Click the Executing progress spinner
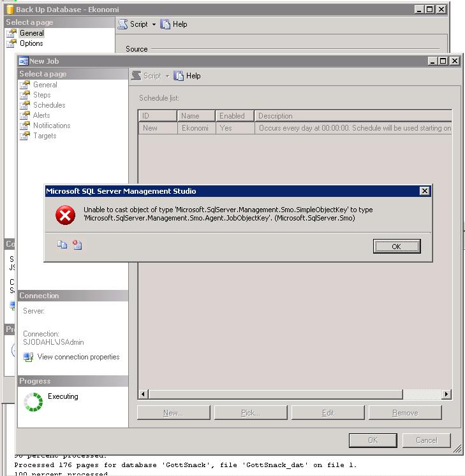Image resolution: width=465 pixels, height=476 pixels. click(x=33, y=402)
